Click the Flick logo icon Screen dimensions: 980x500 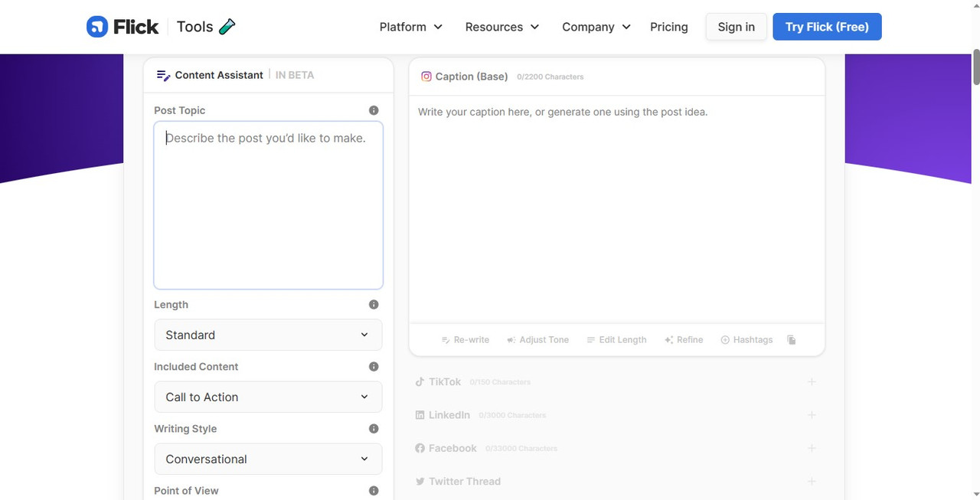(x=97, y=27)
